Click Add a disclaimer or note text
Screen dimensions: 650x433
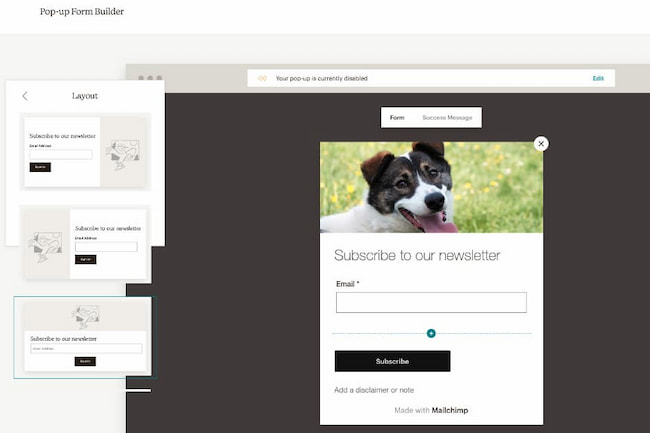[x=374, y=390]
